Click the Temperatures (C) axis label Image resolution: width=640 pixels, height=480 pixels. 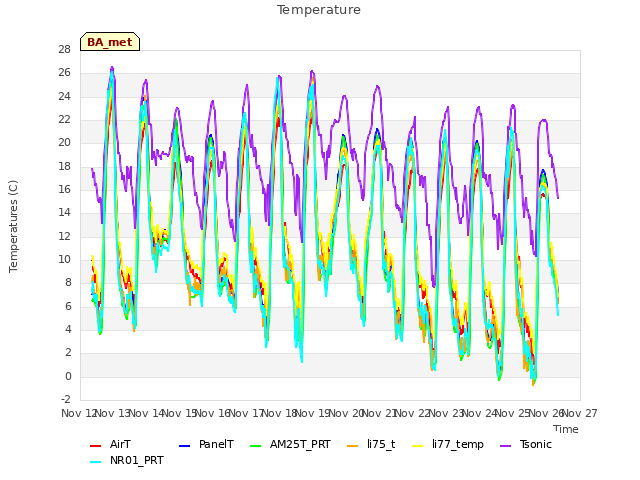coord(13,227)
